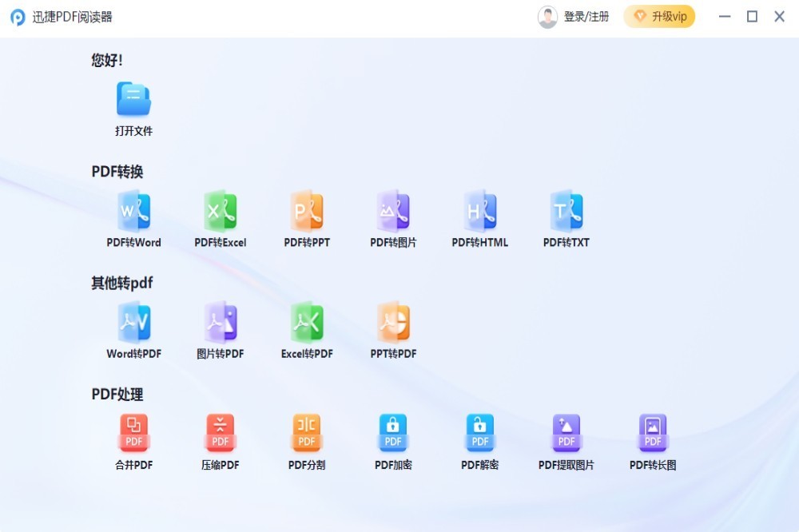Click the 升级vip upgrade button
799x532 pixels.
660,16
